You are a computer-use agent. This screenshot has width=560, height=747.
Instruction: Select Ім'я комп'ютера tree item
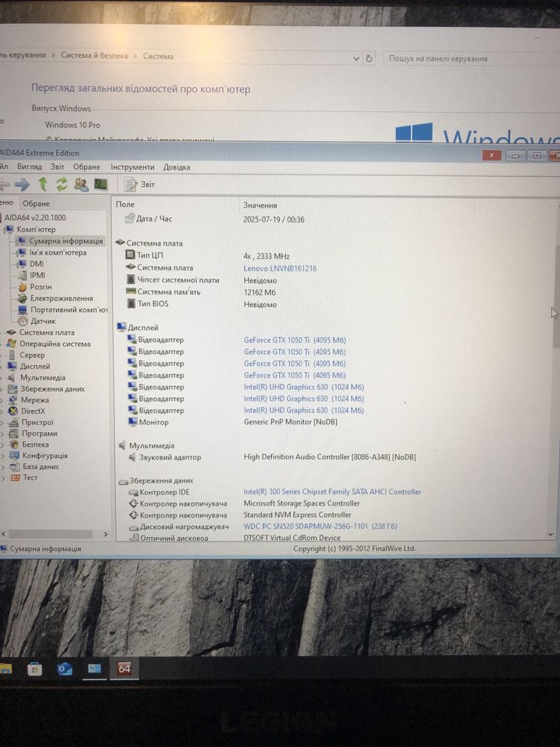57,252
